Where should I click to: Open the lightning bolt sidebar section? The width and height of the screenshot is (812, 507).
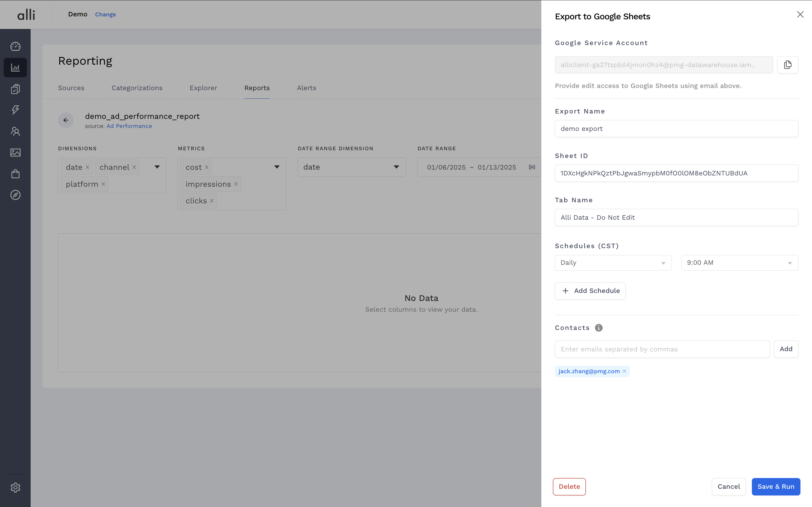15,110
